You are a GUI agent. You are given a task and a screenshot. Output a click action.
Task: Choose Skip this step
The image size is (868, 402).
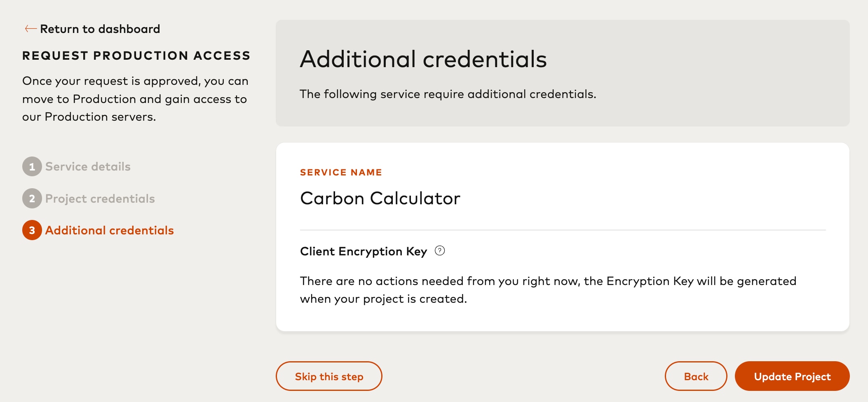click(x=328, y=376)
